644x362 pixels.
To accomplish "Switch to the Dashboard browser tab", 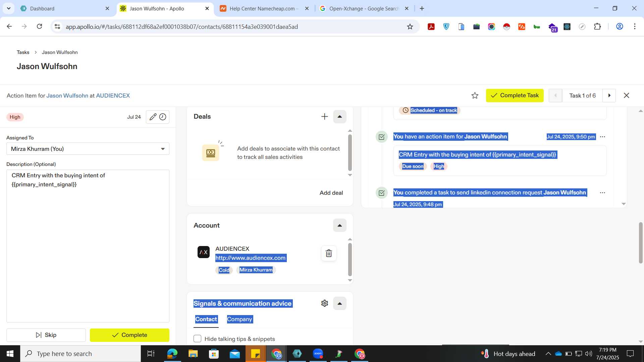I will (65, 9).
